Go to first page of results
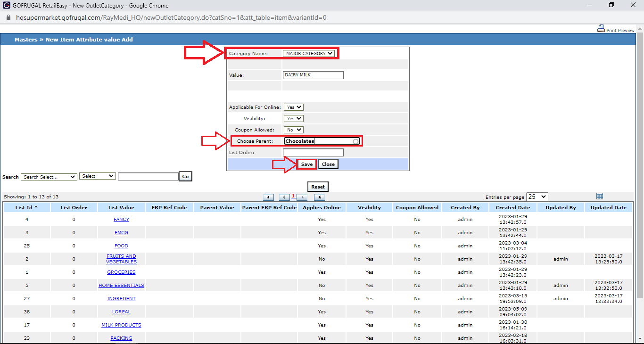Screen dimensions: 644x344 pyautogui.click(x=268, y=197)
